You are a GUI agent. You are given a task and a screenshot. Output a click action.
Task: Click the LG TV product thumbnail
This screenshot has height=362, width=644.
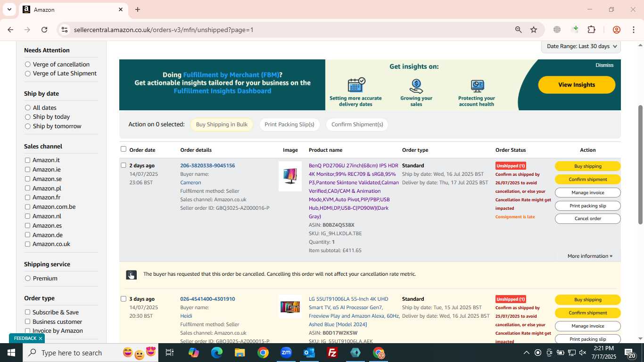pyautogui.click(x=290, y=307)
